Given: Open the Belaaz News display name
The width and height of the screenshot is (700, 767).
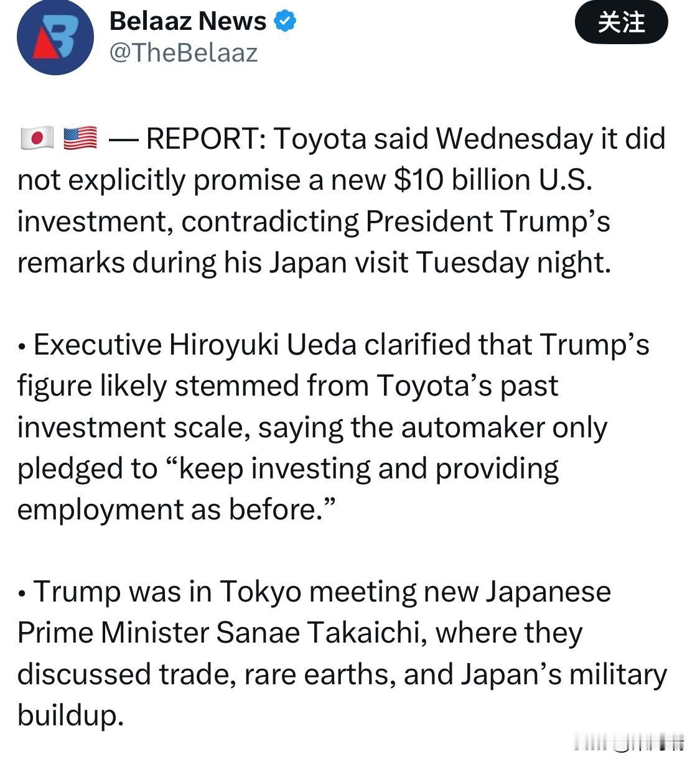Looking at the screenshot, I should coord(187,21).
